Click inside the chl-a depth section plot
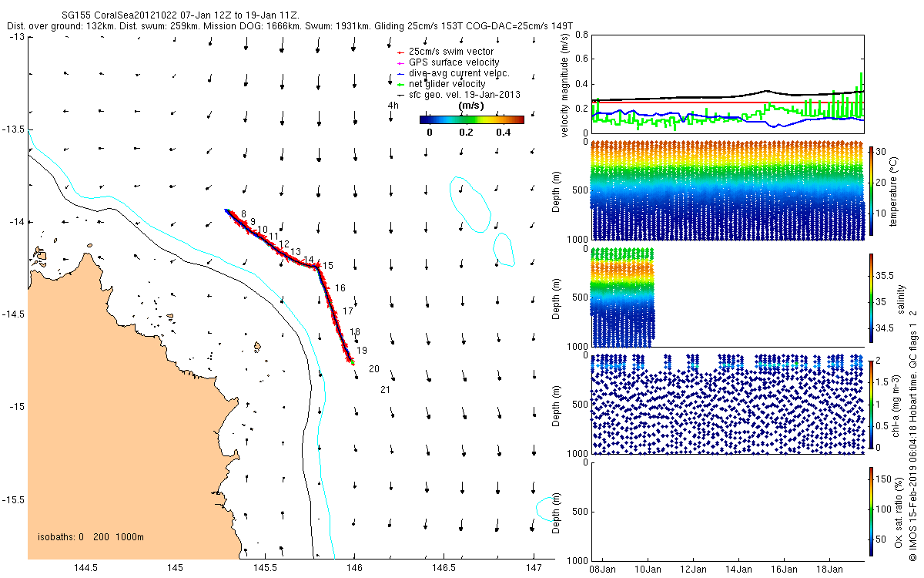 click(728, 405)
